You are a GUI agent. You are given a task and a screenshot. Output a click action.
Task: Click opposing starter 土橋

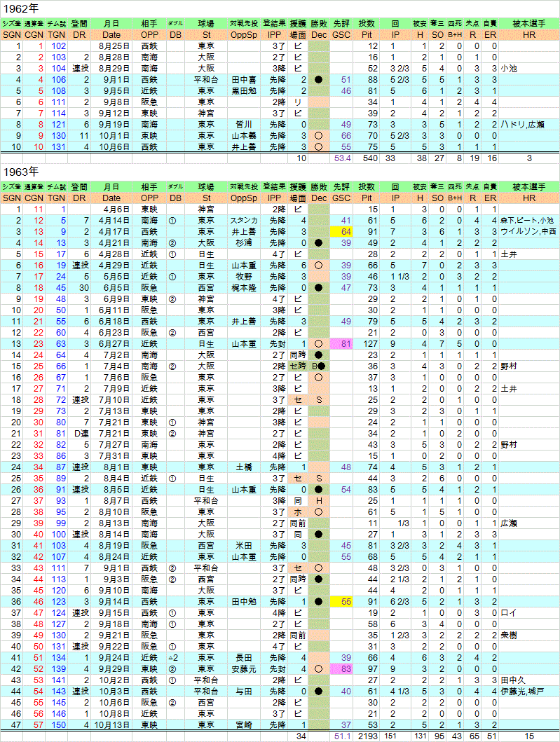(x=244, y=467)
